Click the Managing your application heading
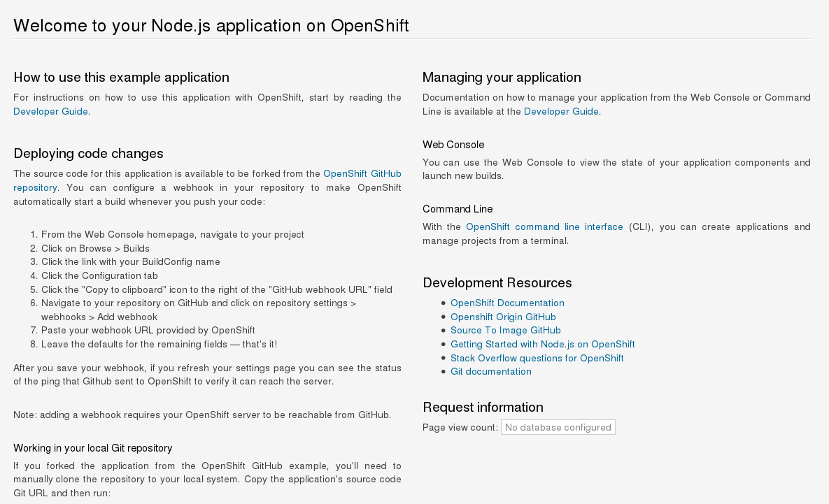This screenshot has width=829, height=504. [x=501, y=77]
